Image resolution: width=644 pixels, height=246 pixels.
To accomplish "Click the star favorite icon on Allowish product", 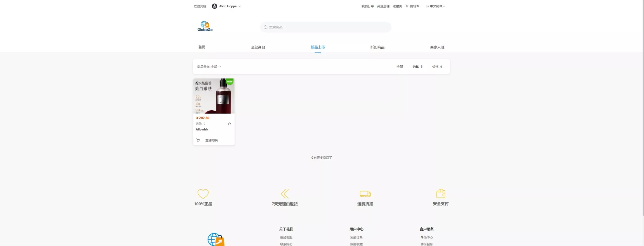I will pyautogui.click(x=229, y=124).
